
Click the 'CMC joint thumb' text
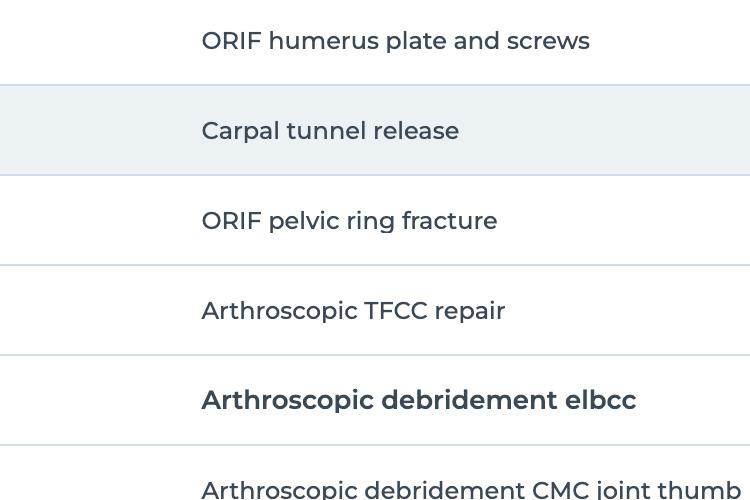[x=636, y=489]
